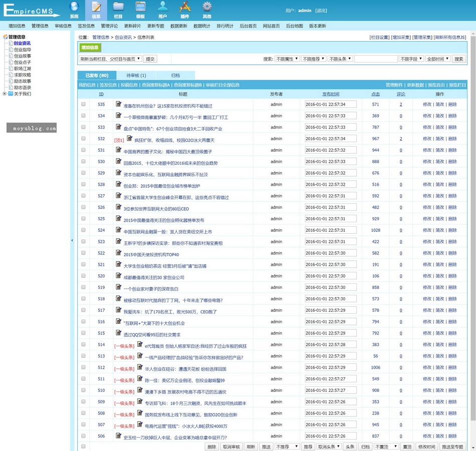Click the edit icon beside article 506

(x=119, y=436)
